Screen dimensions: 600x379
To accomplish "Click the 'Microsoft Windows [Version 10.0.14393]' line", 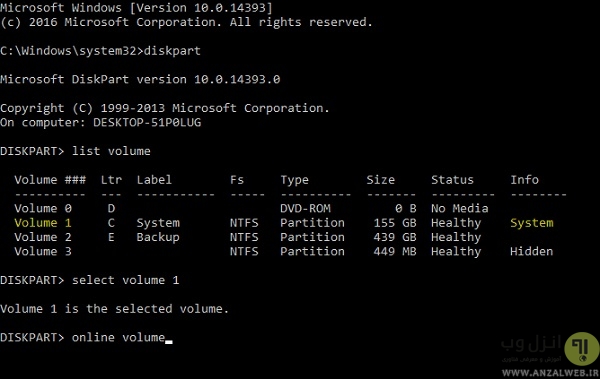I will [x=137, y=8].
